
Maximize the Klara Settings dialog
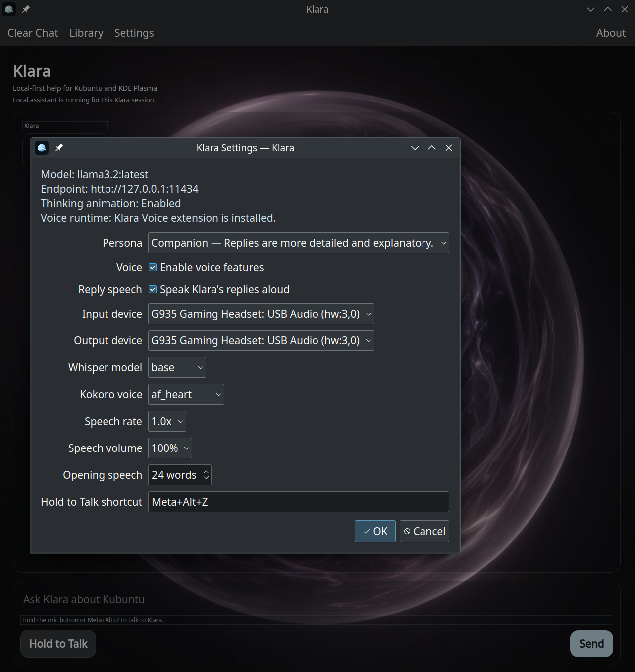click(x=432, y=148)
